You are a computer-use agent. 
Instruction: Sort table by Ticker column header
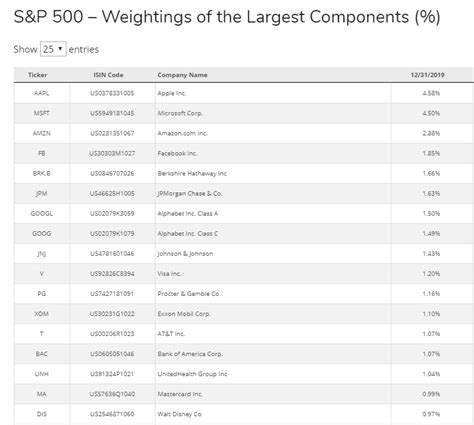pos(37,75)
